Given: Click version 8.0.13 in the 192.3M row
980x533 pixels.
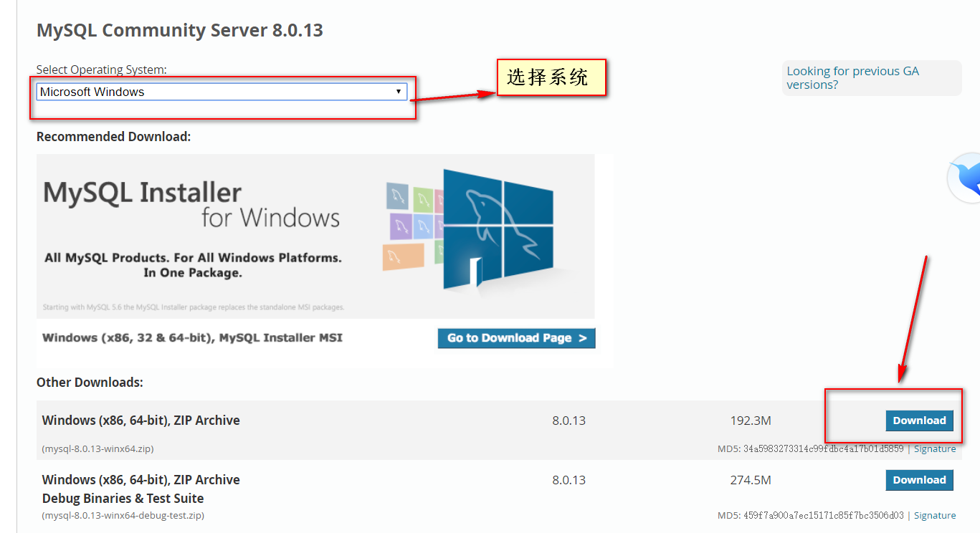Looking at the screenshot, I should pyautogui.click(x=569, y=421).
